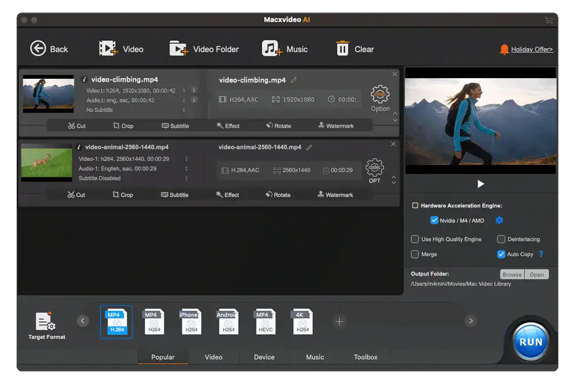Change Subtitle Disabled selection for video-animal
Image resolution: width=575 pixels, height=392 pixels.
click(x=186, y=178)
